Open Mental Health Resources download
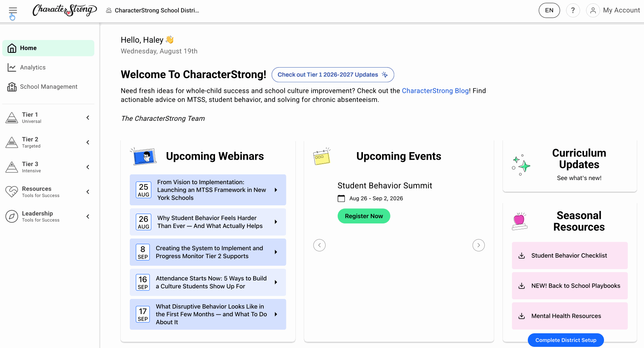This screenshot has width=644, height=348. 570,316
